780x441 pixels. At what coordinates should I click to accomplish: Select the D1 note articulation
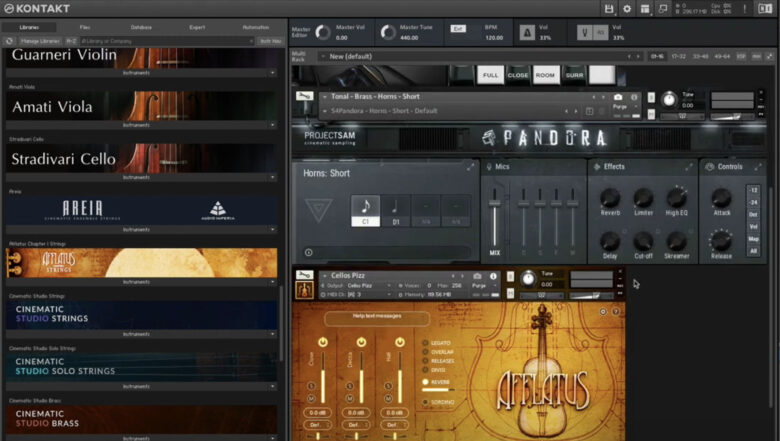pos(395,211)
